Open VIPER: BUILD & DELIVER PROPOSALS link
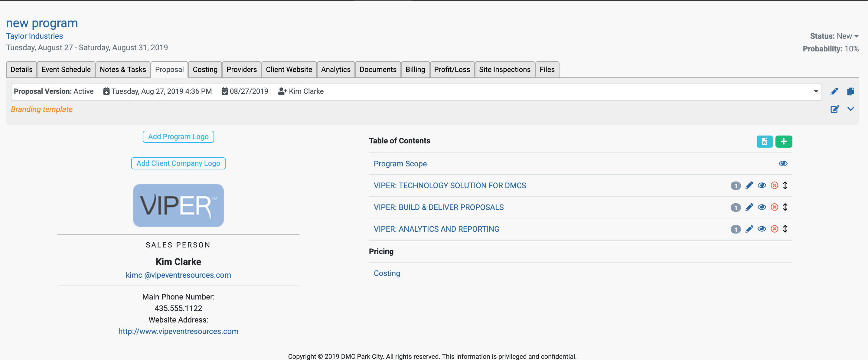The height and width of the screenshot is (360, 868). pos(438,207)
